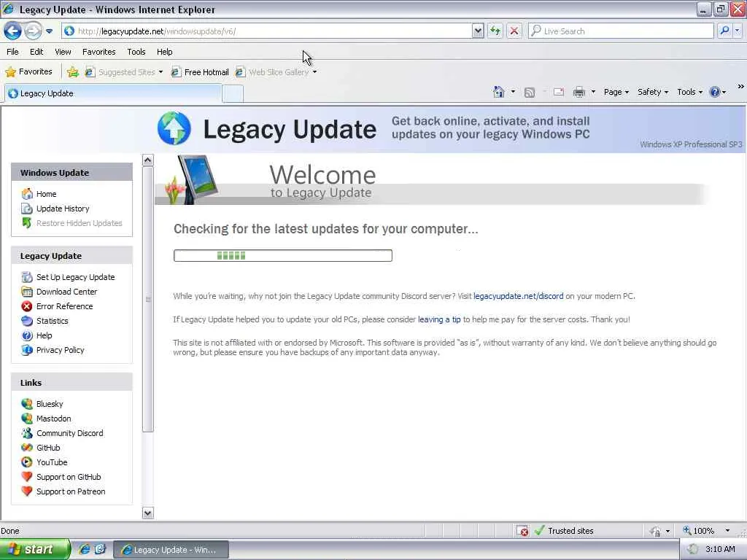The image size is (747, 560).
Task: Click the Read Mail icon
Action: [x=559, y=92]
